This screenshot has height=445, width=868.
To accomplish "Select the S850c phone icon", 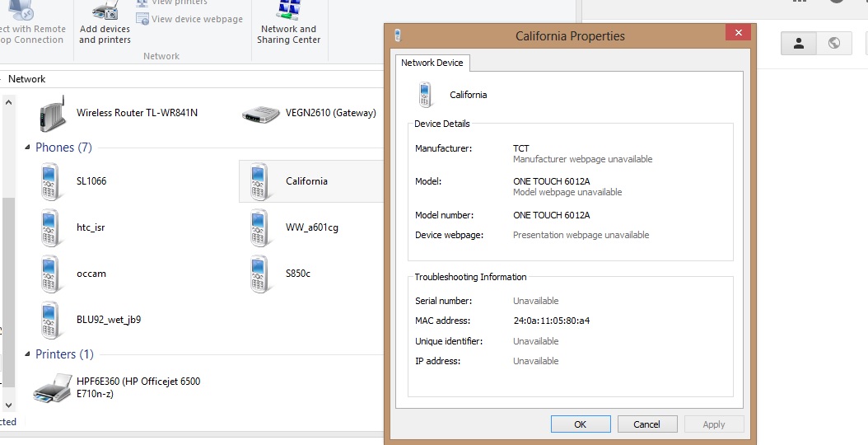I will [261, 274].
